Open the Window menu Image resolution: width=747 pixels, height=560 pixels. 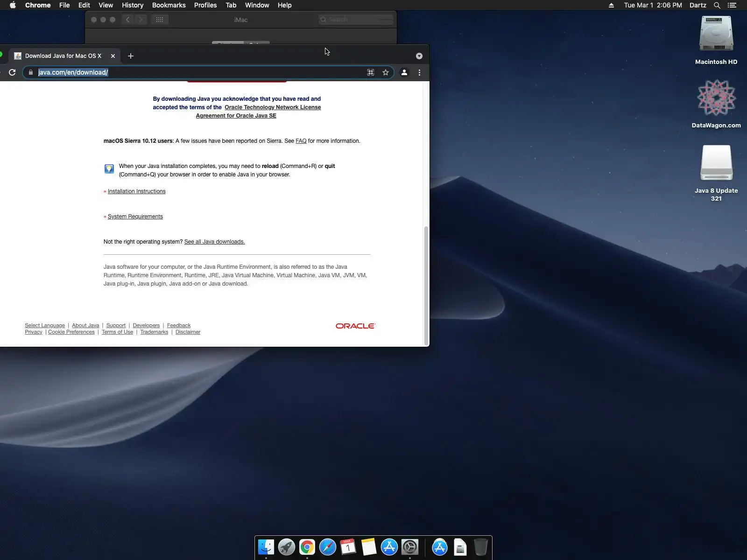257,5
